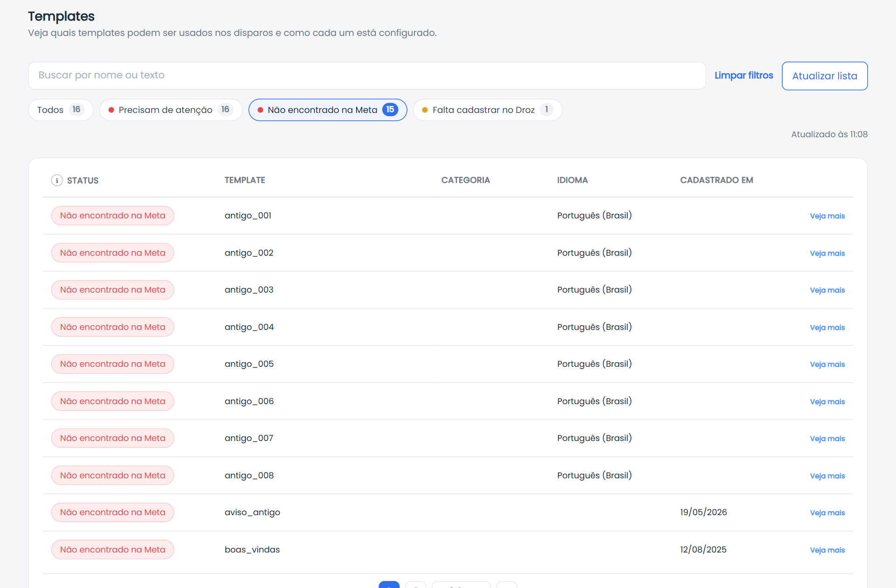Screen dimensions: 896x588
Task: Click template name boas_vindas
Action: click(x=252, y=550)
